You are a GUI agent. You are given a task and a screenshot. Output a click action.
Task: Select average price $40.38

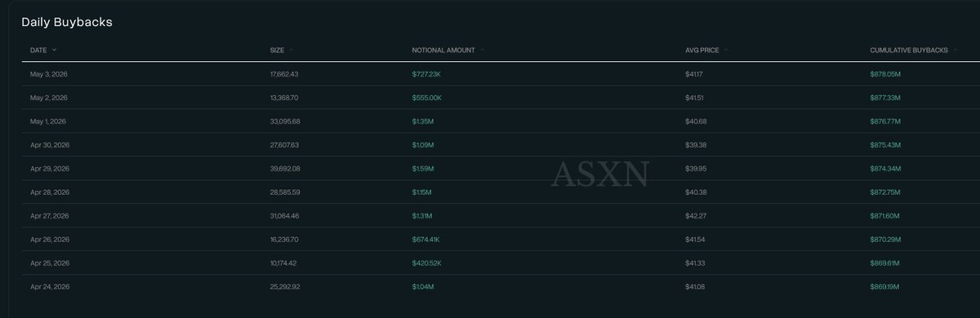(x=695, y=192)
